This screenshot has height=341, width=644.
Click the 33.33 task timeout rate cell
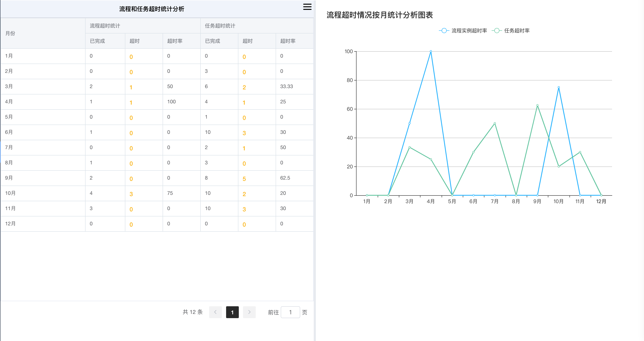(286, 86)
